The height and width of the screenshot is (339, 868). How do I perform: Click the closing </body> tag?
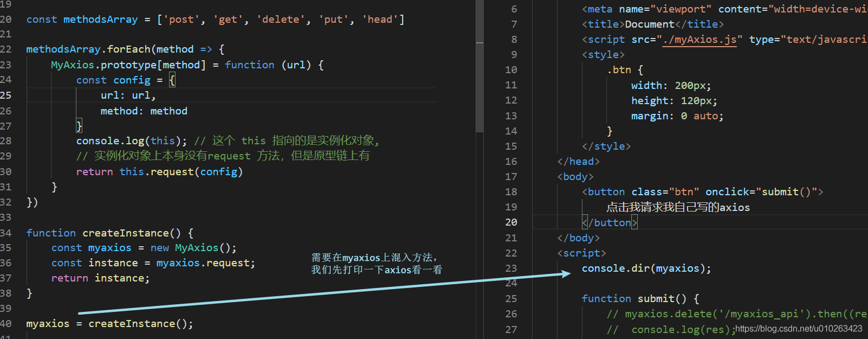coord(579,238)
